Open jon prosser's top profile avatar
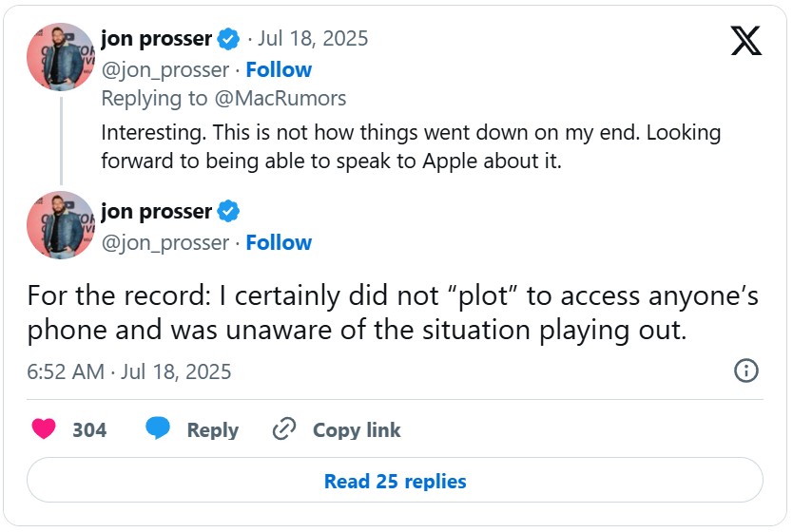The height and width of the screenshot is (532, 793). click(61, 57)
